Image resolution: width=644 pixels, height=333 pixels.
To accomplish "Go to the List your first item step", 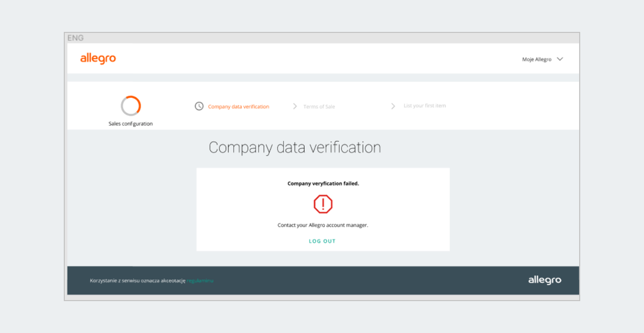I will coord(425,106).
